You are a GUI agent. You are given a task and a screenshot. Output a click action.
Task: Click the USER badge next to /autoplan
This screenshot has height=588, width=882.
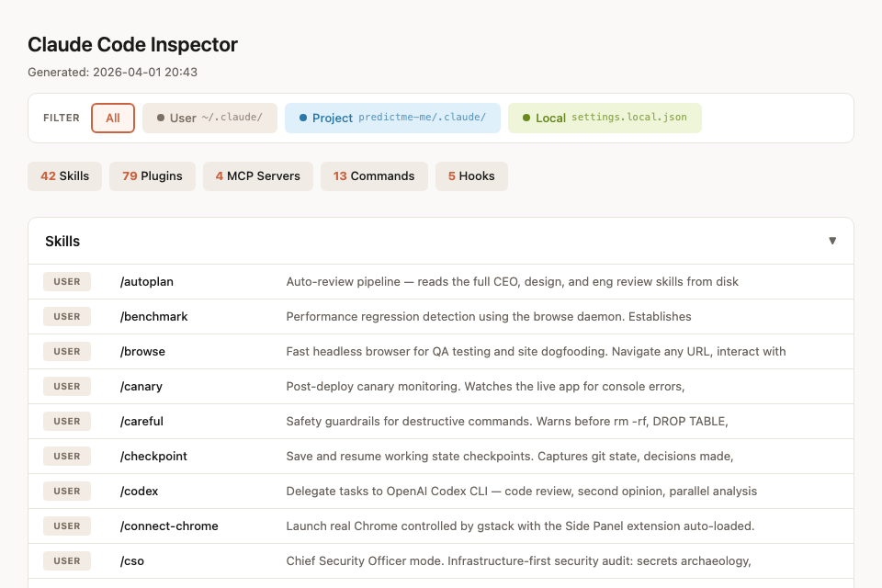pos(66,281)
